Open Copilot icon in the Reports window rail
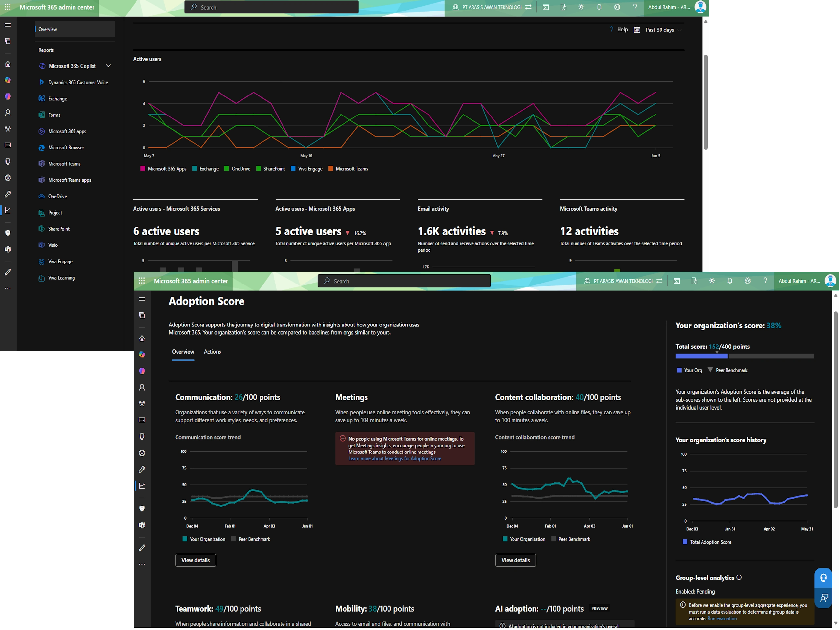Screen dimensions: 840x630 [x=8, y=80]
